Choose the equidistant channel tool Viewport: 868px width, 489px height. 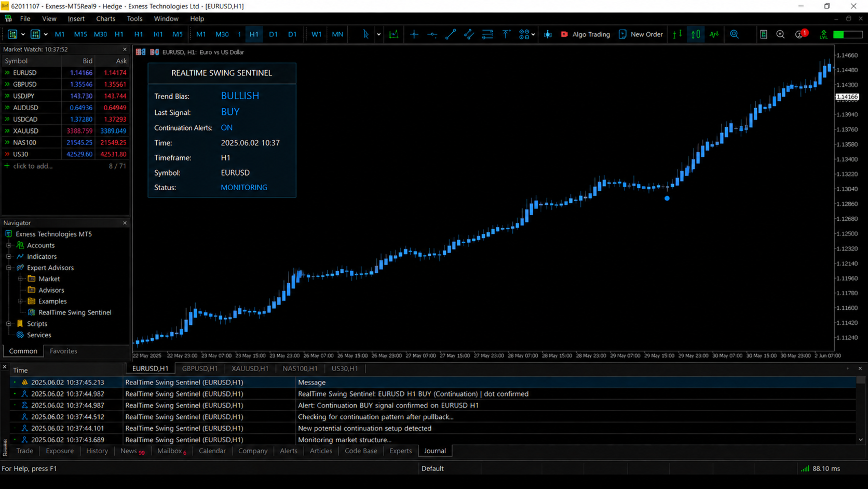click(x=469, y=34)
